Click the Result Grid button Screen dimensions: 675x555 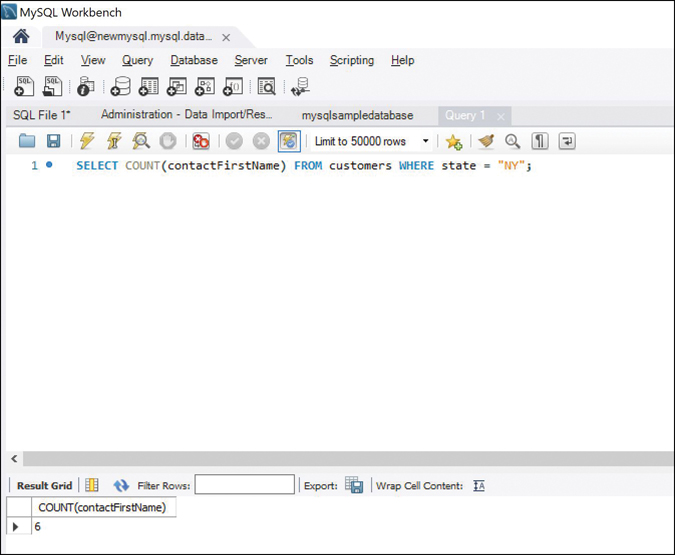pyautogui.click(x=44, y=486)
